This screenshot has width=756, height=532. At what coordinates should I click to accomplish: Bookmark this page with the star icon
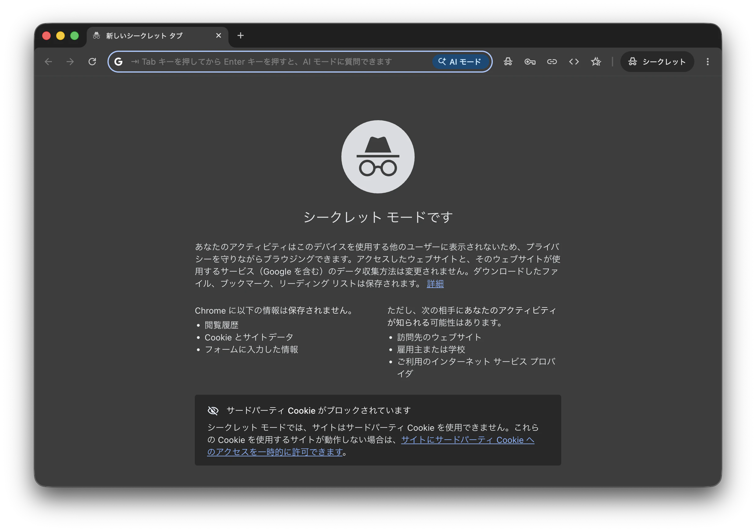click(x=596, y=62)
